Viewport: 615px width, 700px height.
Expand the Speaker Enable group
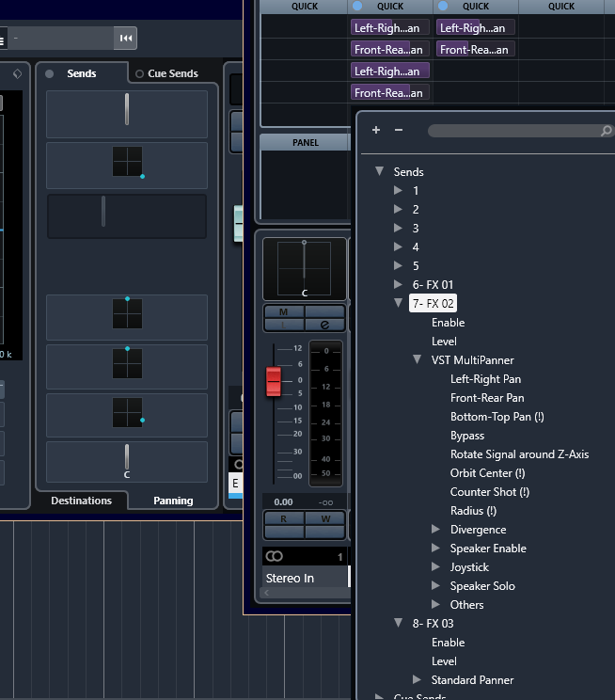point(435,548)
